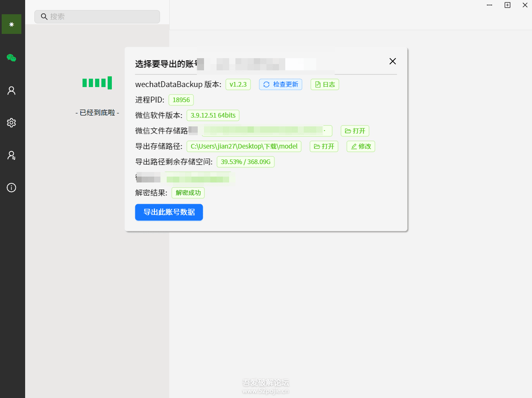532x398 pixels.
Task: Click the 检查更新 check update button
Action: pyautogui.click(x=281, y=85)
